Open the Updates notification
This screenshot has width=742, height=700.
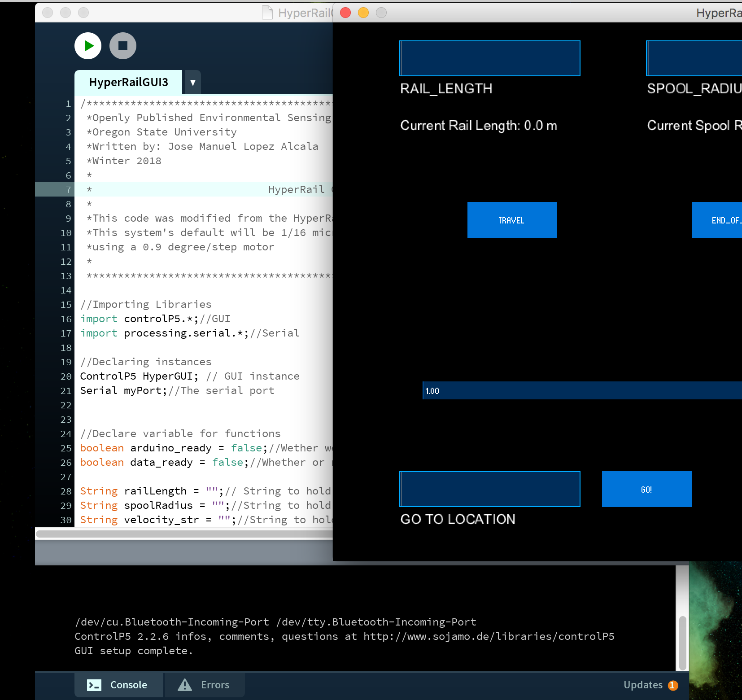point(650,685)
